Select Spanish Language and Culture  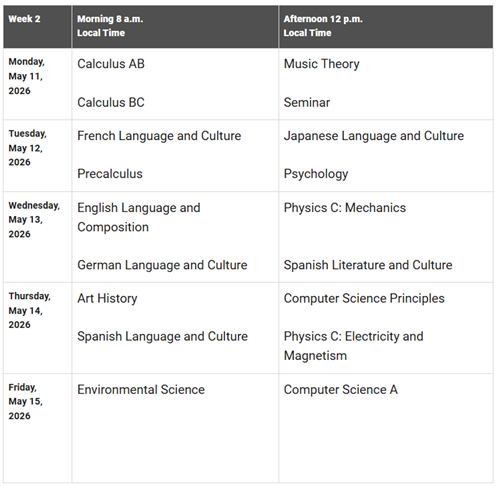click(162, 337)
